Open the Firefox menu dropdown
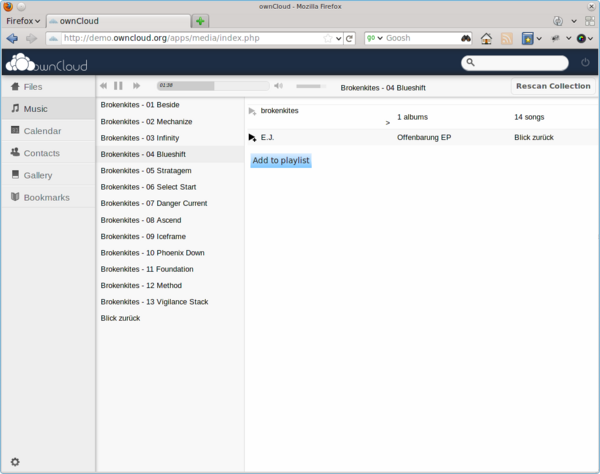600x474 pixels. (23, 21)
